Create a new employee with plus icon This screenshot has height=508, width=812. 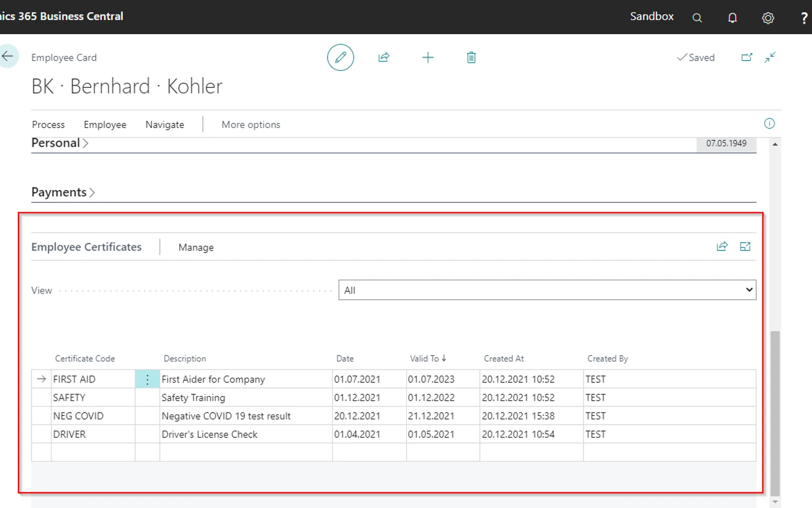pos(428,57)
